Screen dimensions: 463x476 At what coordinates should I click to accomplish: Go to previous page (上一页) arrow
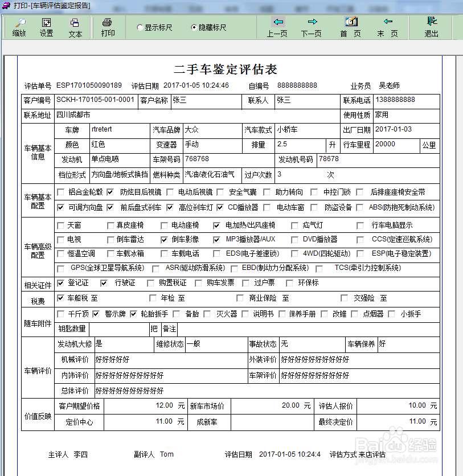(278, 22)
